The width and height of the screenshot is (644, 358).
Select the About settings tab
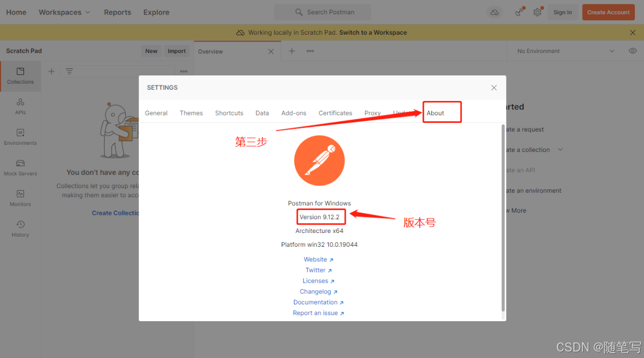pyautogui.click(x=436, y=113)
